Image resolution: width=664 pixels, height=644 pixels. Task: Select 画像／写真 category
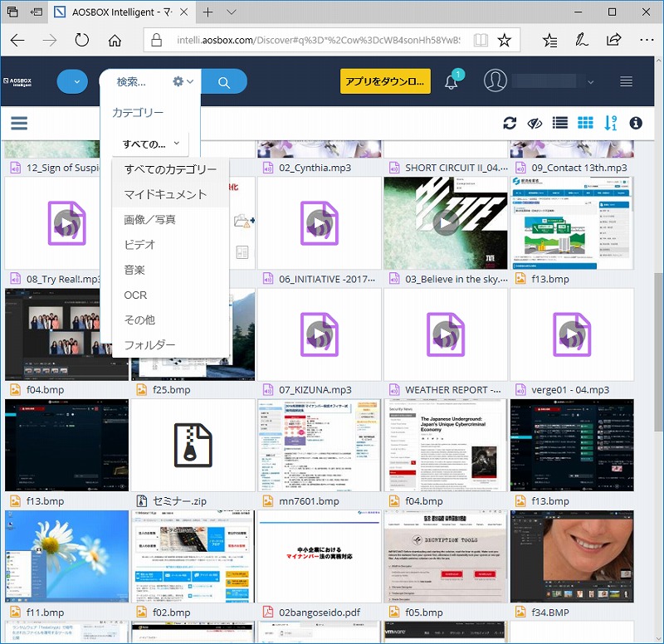tap(171, 219)
